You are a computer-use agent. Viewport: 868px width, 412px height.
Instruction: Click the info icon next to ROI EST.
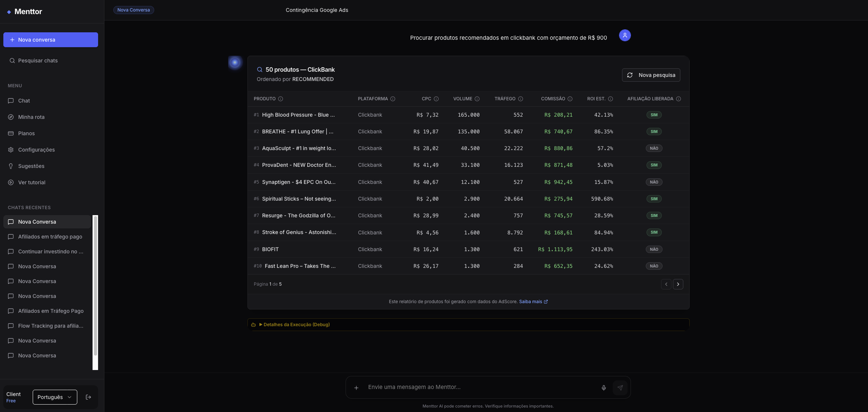(x=610, y=99)
